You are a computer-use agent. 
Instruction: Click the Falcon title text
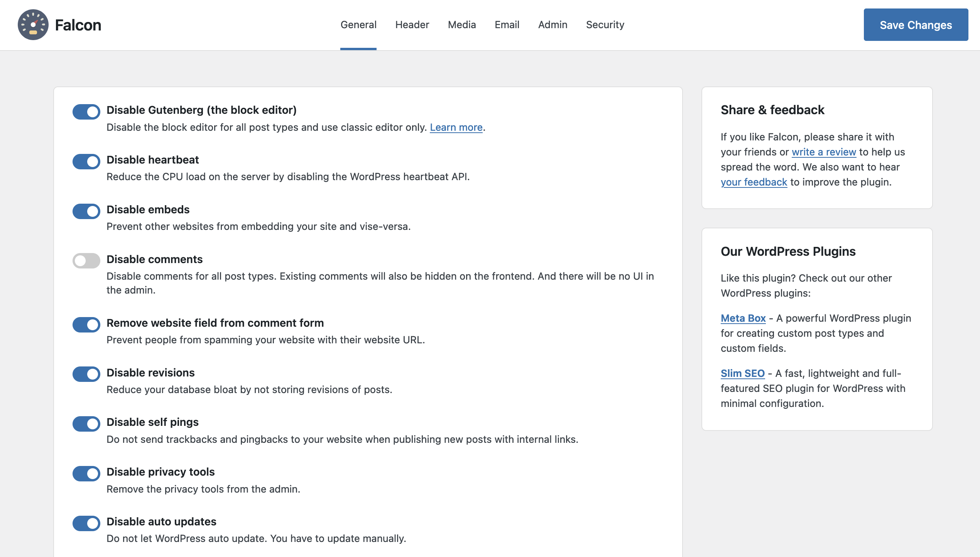click(78, 25)
